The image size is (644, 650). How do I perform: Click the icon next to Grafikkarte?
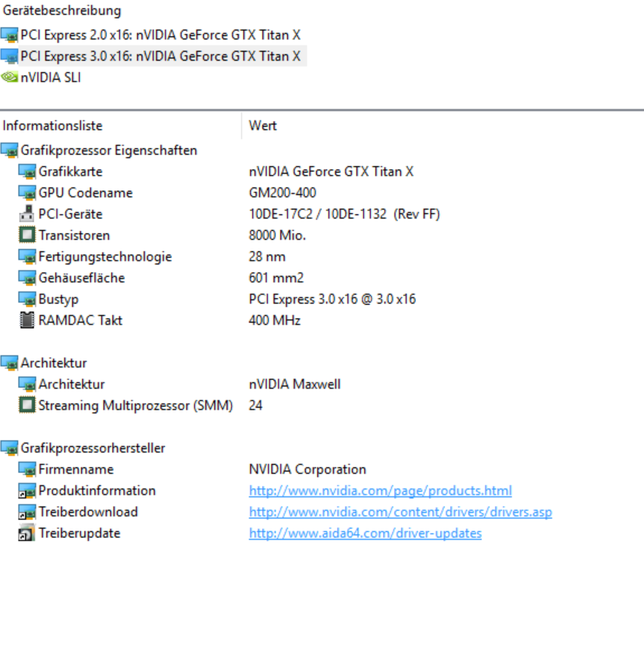(x=28, y=172)
